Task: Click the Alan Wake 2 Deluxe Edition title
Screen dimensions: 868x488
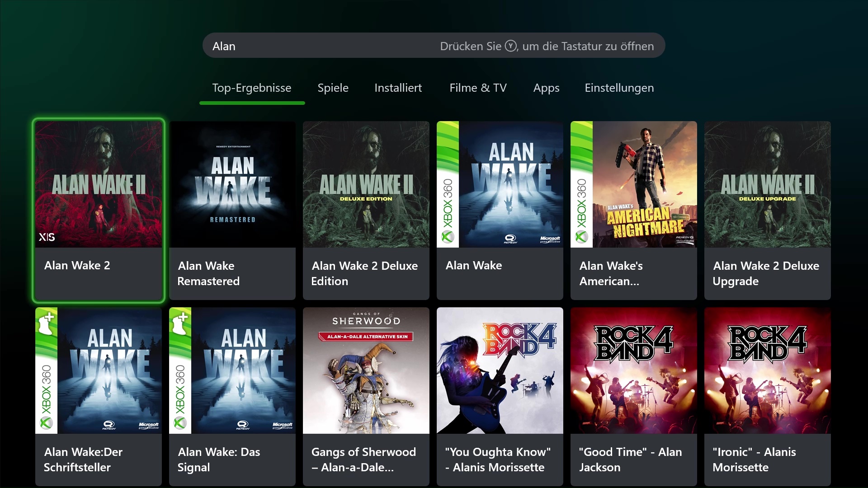Action: point(364,273)
